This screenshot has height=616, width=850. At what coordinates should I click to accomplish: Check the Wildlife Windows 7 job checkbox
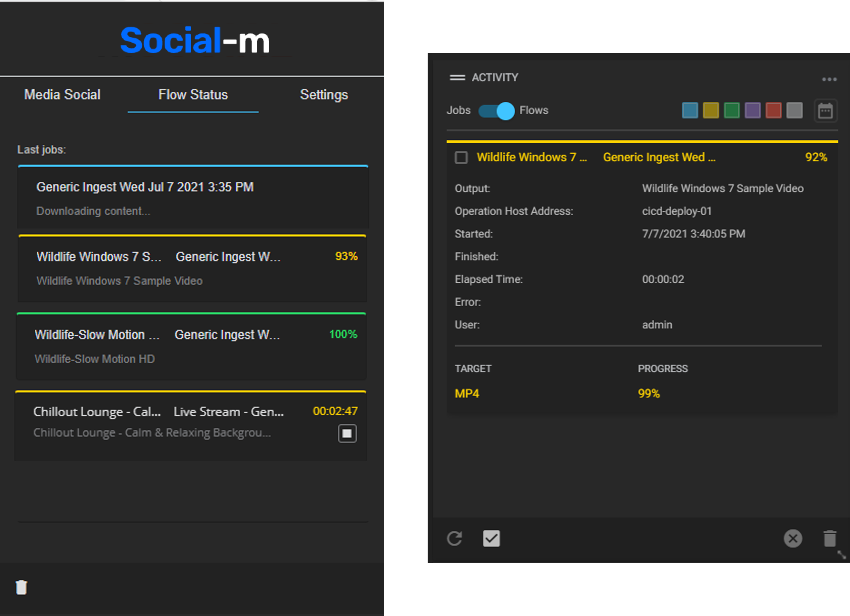pyautogui.click(x=461, y=157)
